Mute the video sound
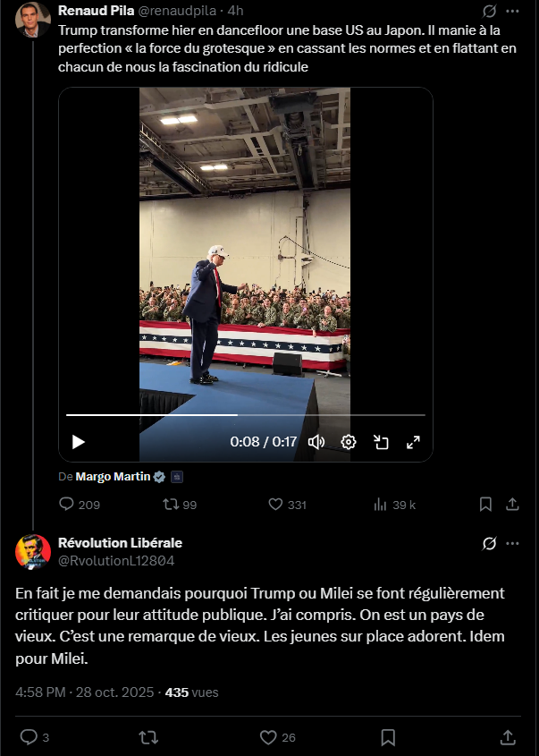 pyautogui.click(x=316, y=441)
